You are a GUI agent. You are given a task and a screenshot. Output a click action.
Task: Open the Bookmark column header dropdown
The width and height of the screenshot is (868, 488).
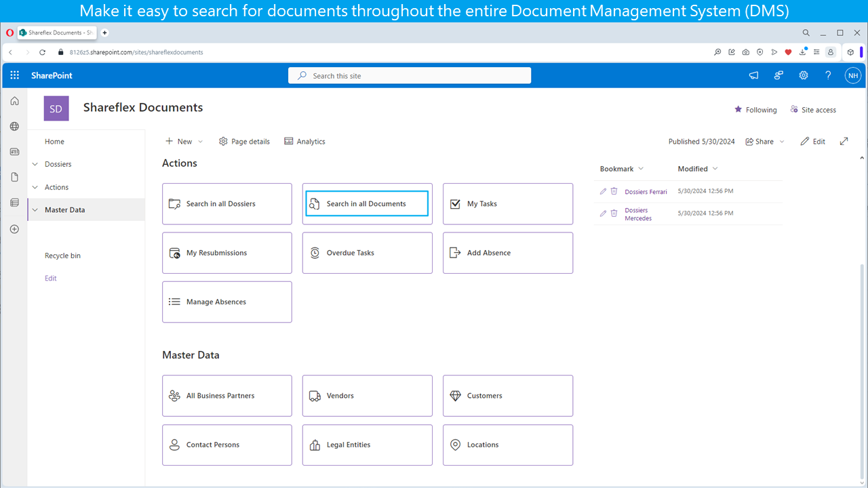tap(641, 169)
